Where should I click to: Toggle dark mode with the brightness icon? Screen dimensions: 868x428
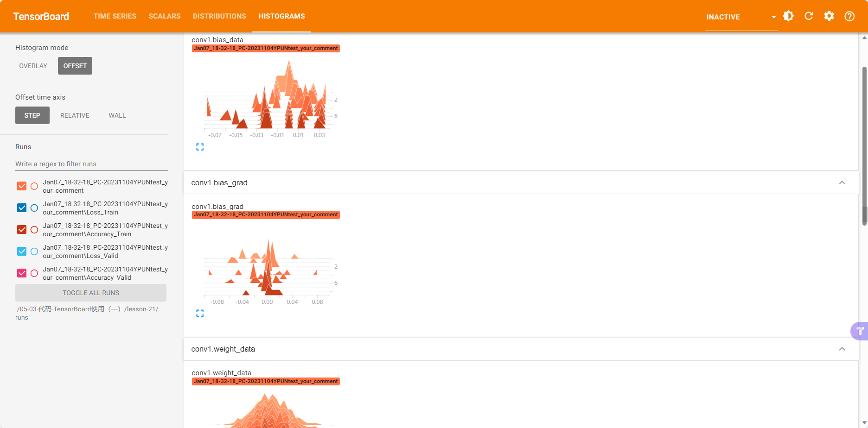click(788, 16)
